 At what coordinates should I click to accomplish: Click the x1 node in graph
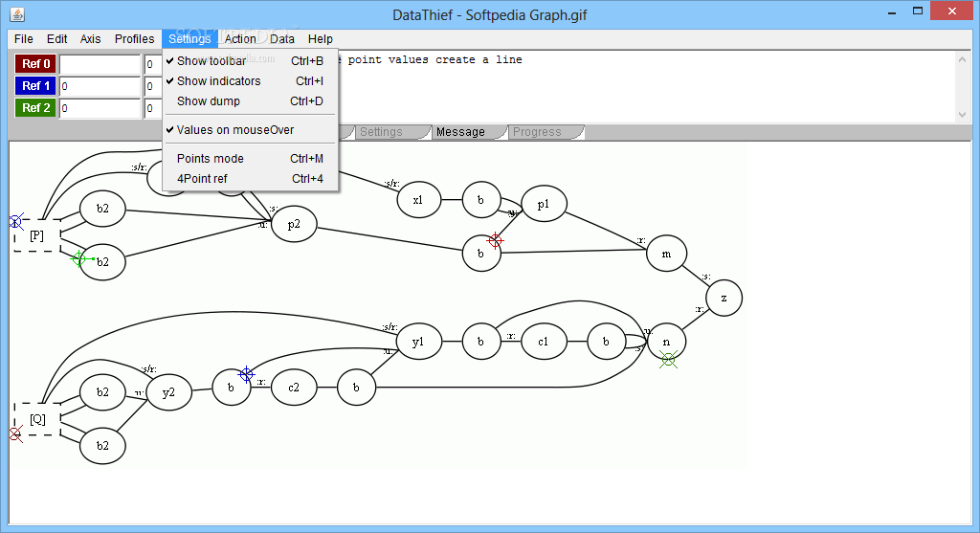point(418,200)
